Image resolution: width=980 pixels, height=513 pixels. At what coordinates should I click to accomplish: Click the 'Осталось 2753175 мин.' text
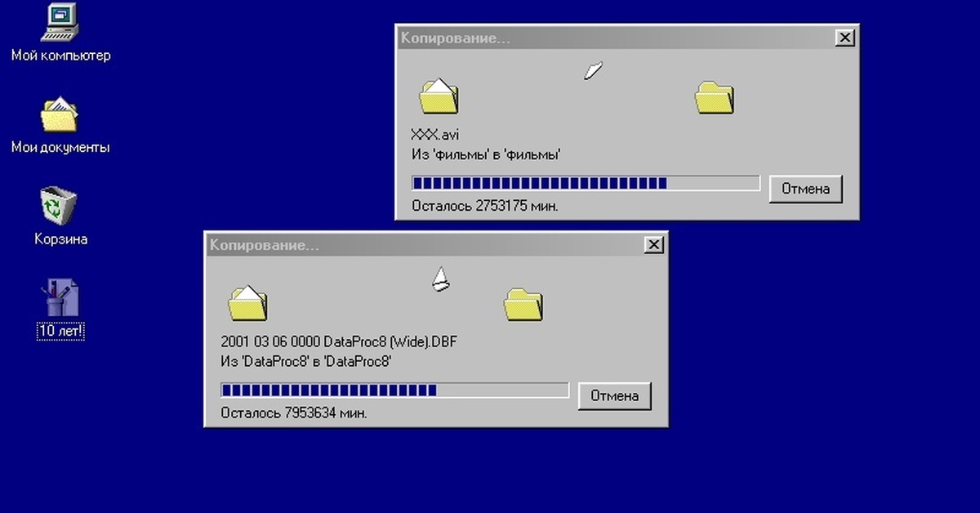click(x=485, y=206)
